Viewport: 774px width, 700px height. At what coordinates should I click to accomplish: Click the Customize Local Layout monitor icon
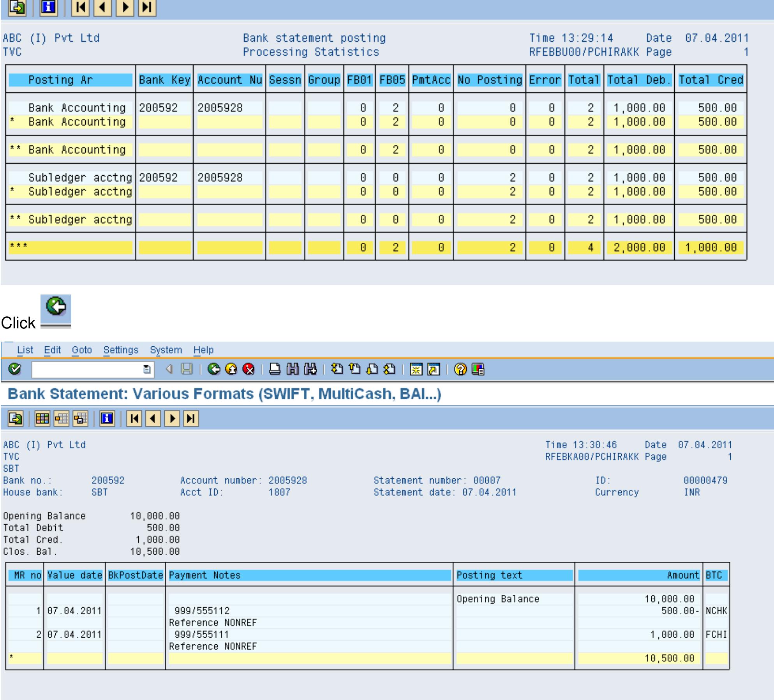478,369
